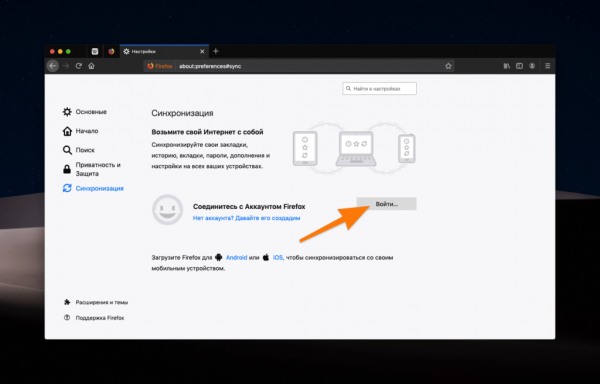Open the hamburger application menu
Viewport: 600px width, 384px height.
coord(548,66)
